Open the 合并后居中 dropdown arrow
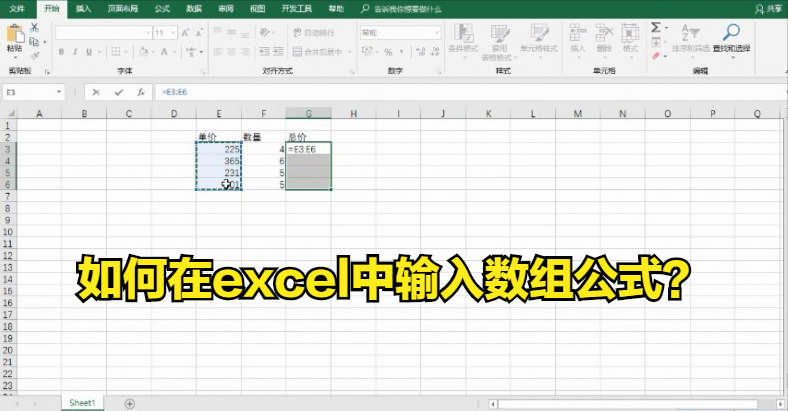The image size is (788, 411). [350, 52]
